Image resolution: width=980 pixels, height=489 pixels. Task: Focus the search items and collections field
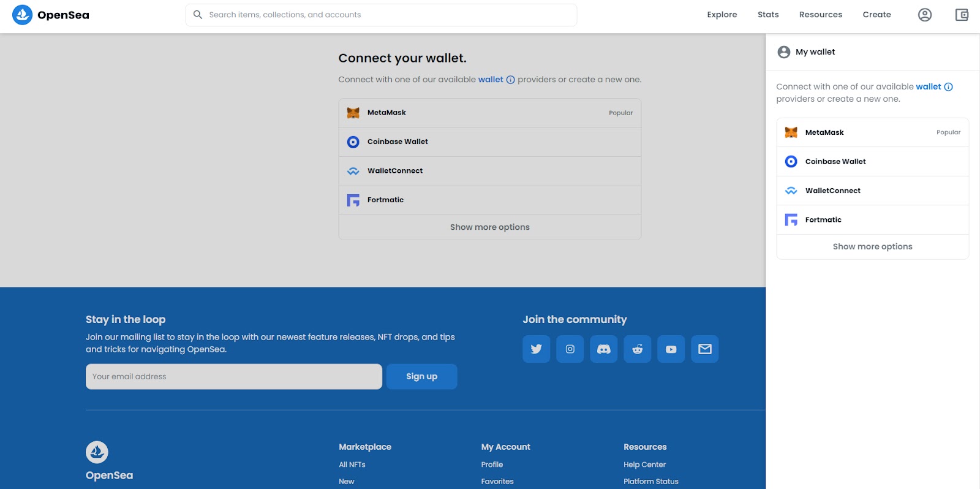point(381,15)
